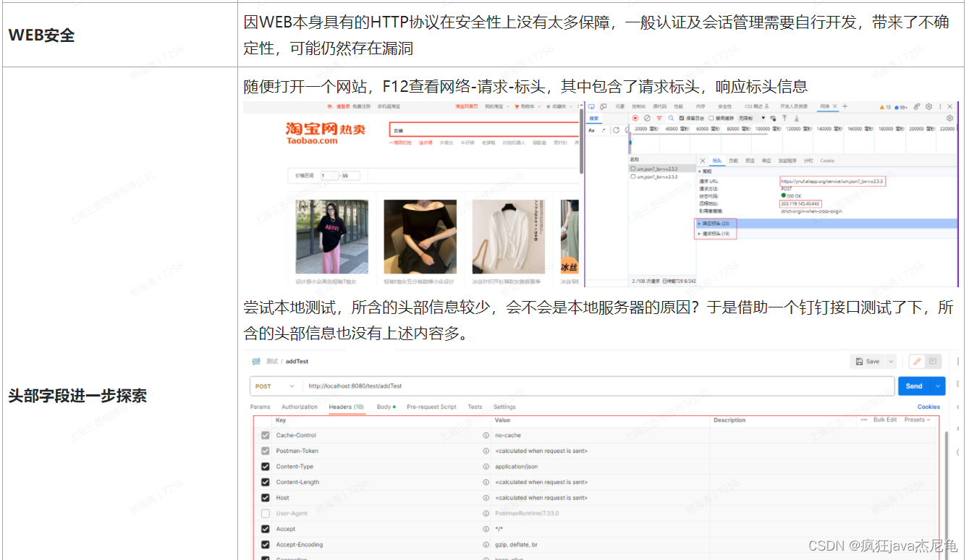
Task: Open the Presets dropdown
Action: [917, 420]
